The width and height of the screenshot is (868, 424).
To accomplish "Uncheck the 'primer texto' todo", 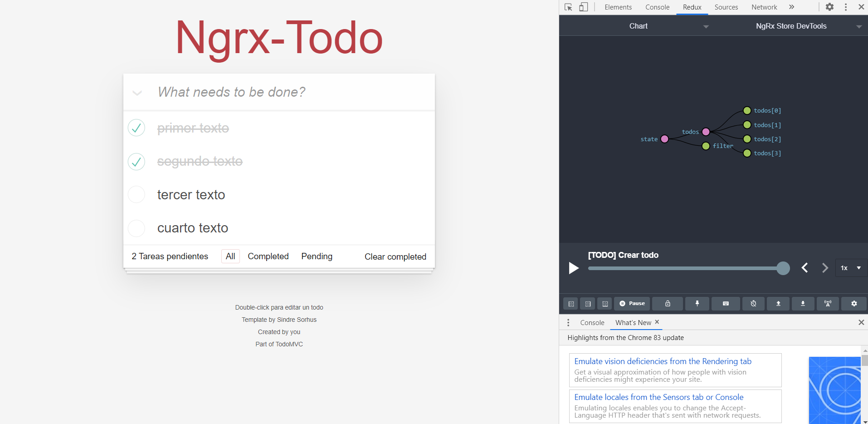I will pos(137,128).
